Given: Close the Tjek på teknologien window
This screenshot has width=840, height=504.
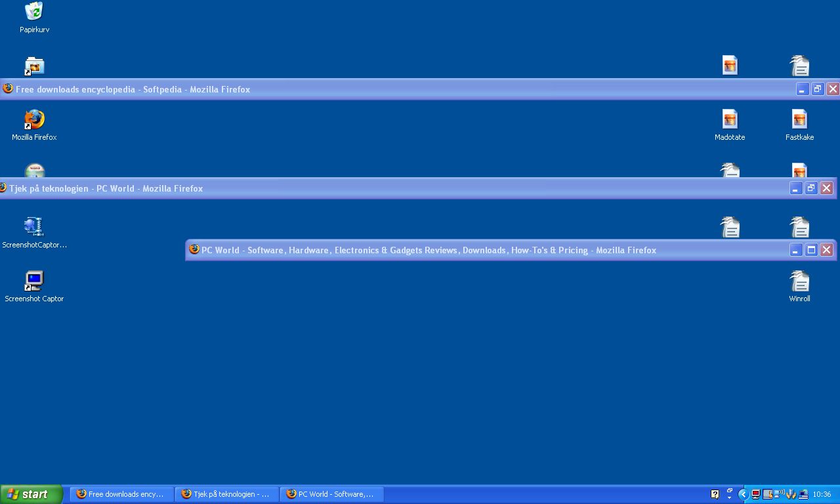Looking at the screenshot, I should coord(826,188).
